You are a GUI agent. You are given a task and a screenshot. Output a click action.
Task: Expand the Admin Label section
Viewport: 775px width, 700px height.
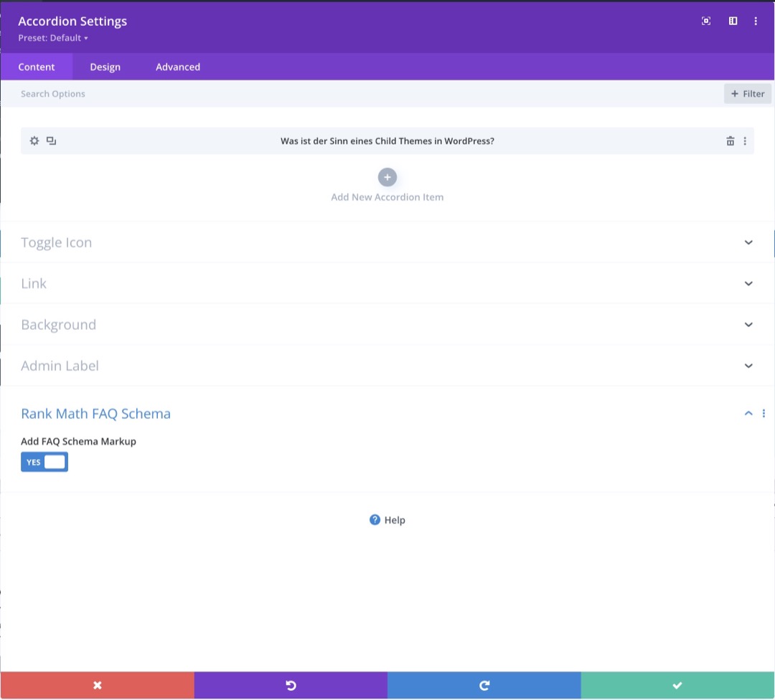(748, 366)
